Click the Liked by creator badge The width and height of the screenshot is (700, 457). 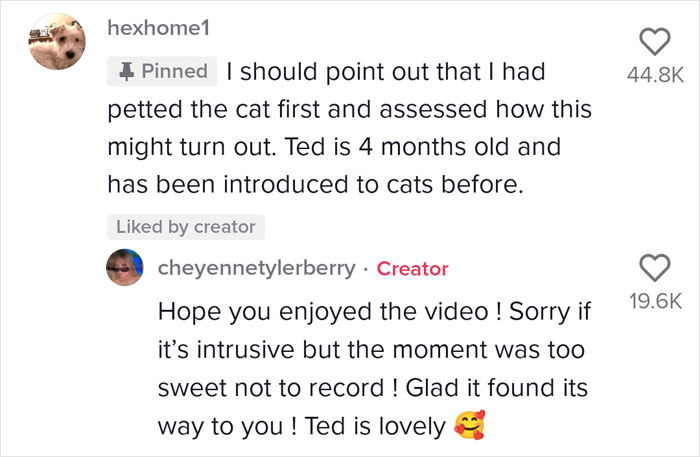(x=185, y=227)
